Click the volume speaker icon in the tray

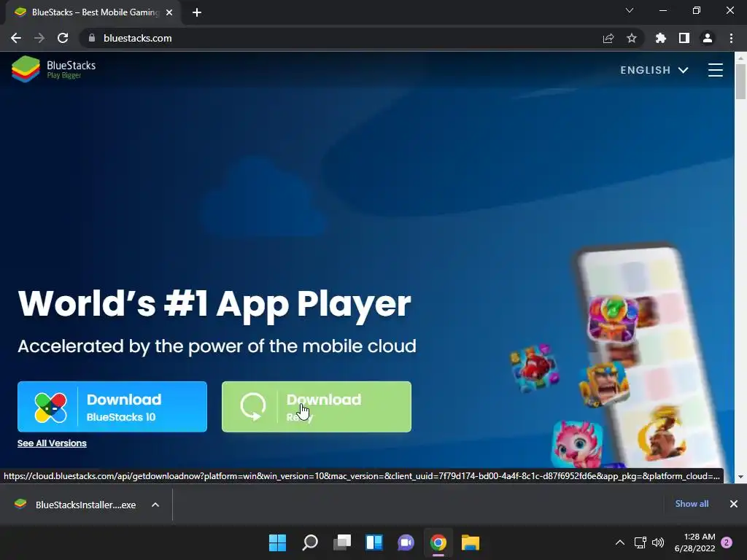658,542
